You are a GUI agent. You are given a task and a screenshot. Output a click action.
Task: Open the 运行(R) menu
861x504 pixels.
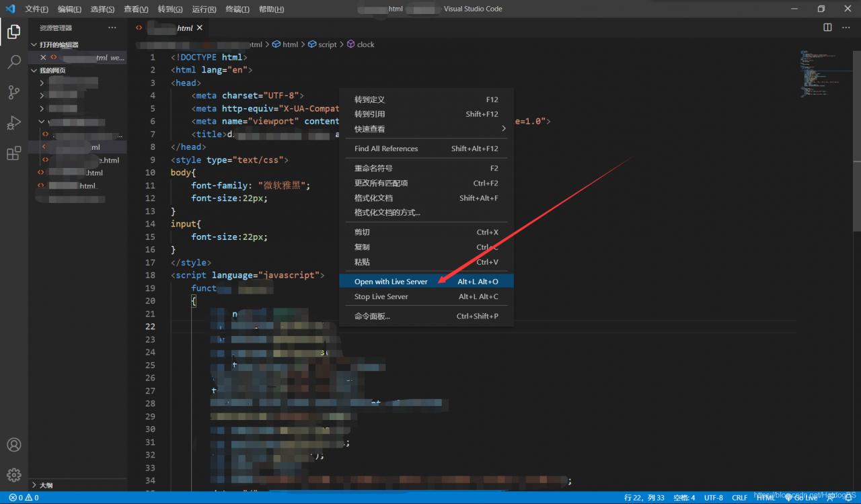204,9
